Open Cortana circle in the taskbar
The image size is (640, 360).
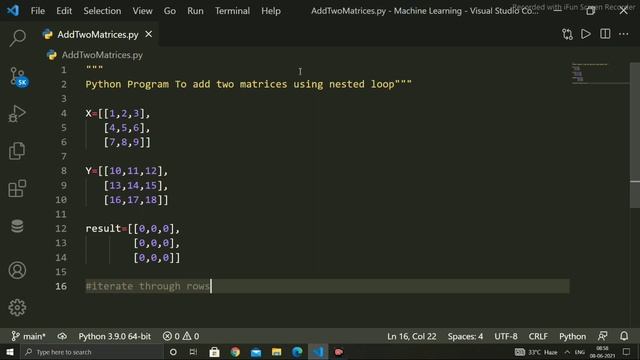[173, 352]
